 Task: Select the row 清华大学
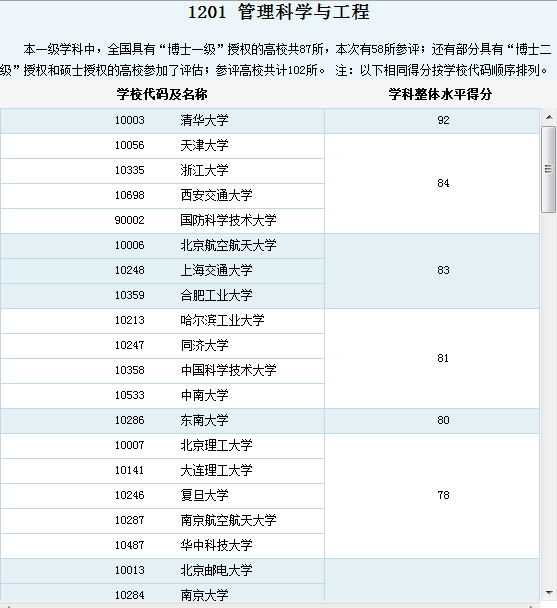click(x=162, y=121)
